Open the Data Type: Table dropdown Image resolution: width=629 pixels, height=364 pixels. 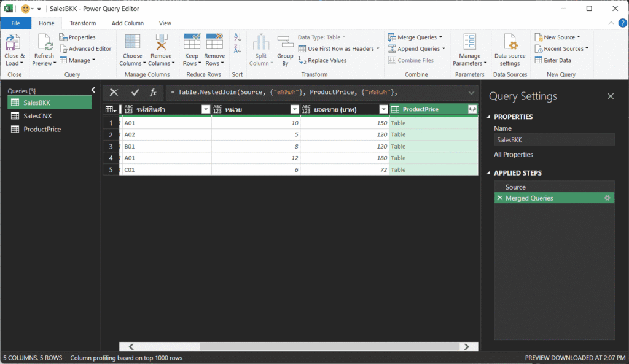(321, 37)
